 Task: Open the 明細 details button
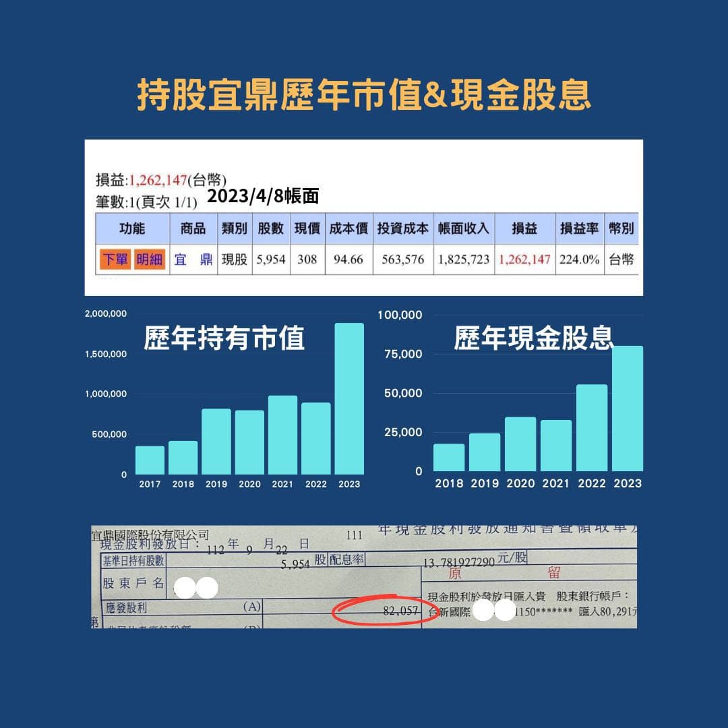pos(150,259)
